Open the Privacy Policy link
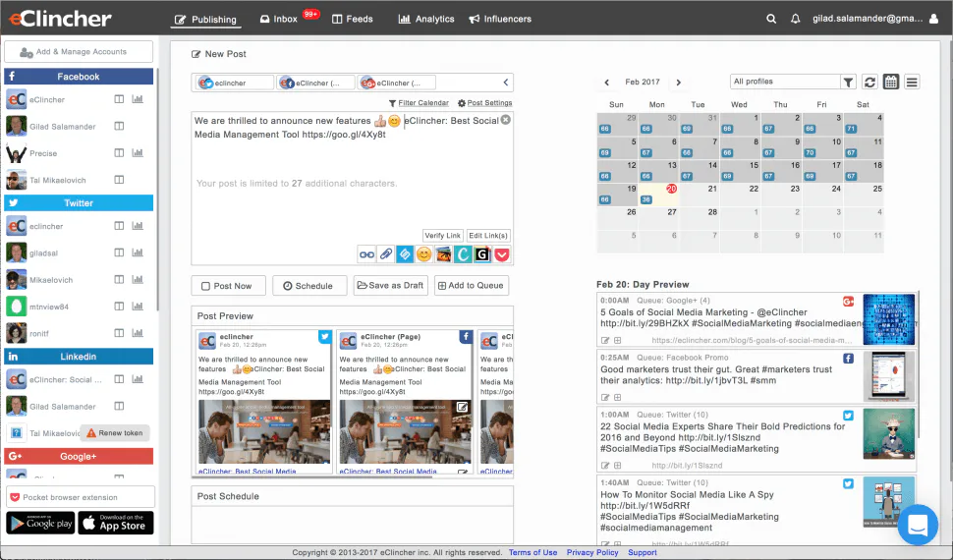The width and height of the screenshot is (953, 560). (x=592, y=553)
